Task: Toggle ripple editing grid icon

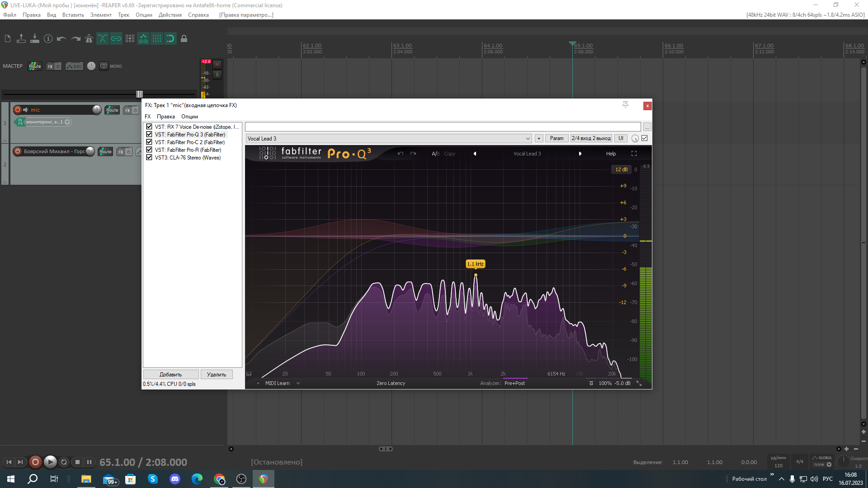Action: click(130, 39)
